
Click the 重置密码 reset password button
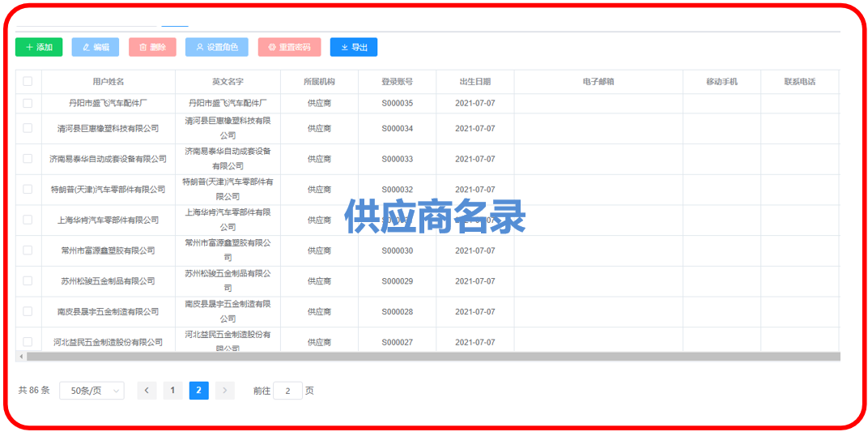(x=289, y=47)
